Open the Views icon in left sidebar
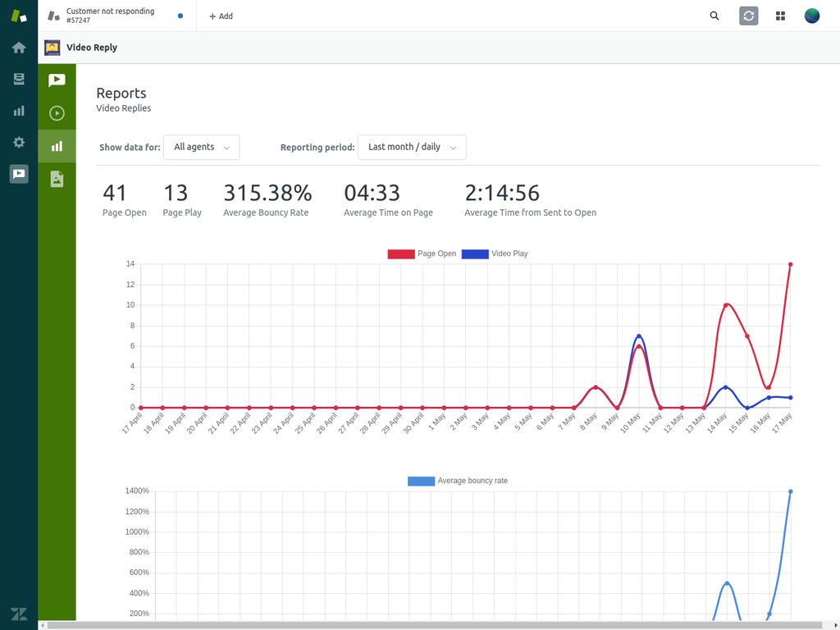 point(19,79)
